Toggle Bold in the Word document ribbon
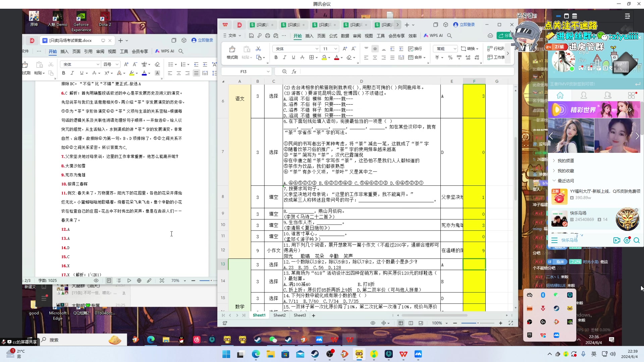This screenshot has height=362, width=644. click(63, 73)
